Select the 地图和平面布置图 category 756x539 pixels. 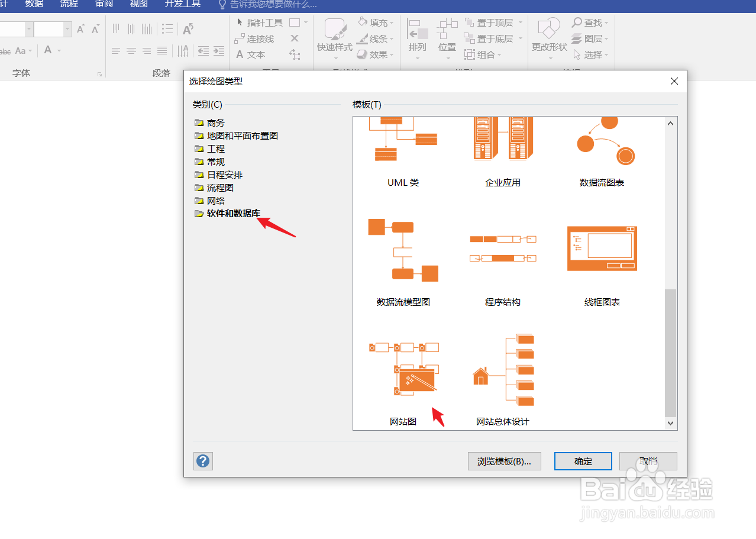tap(236, 135)
